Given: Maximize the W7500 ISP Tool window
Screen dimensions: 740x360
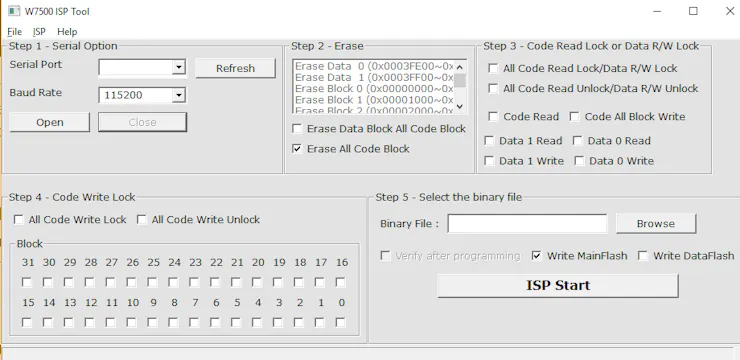Looking at the screenshot, I should [693, 11].
